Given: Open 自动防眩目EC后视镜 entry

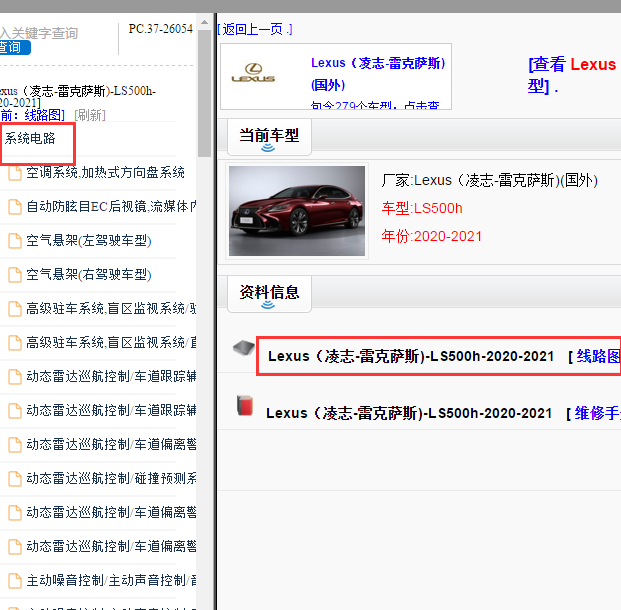Looking at the screenshot, I should tap(111, 207).
